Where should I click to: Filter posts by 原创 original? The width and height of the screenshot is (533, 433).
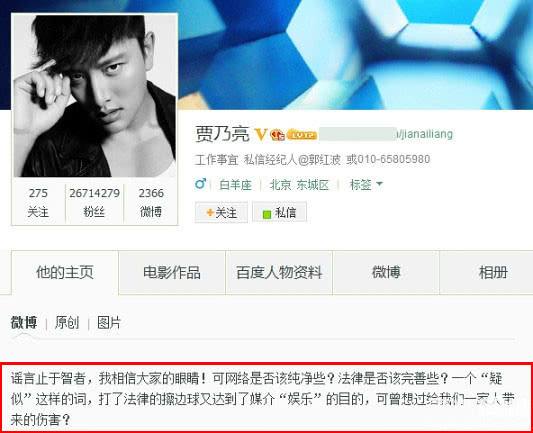coord(67,323)
